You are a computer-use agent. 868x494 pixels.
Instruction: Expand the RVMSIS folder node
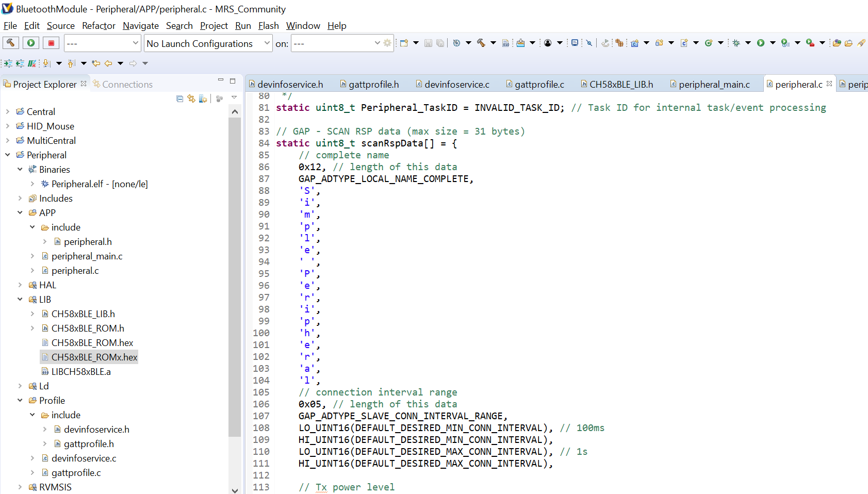(x=20, y=487)
